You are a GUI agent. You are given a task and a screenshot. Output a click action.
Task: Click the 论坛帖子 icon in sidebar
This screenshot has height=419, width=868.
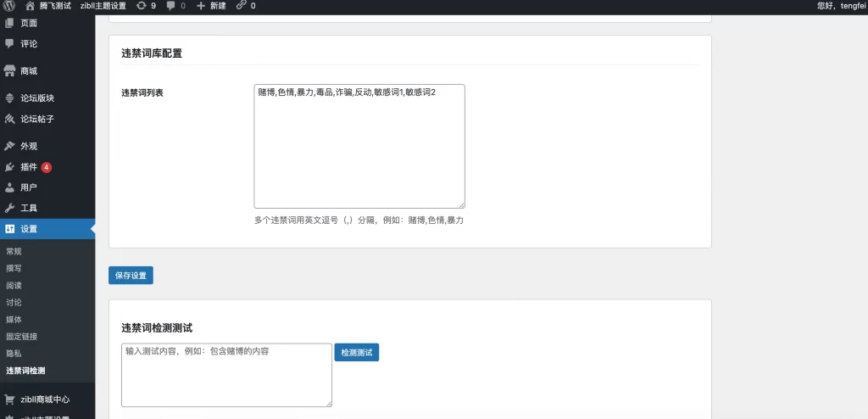coord(9,119)
